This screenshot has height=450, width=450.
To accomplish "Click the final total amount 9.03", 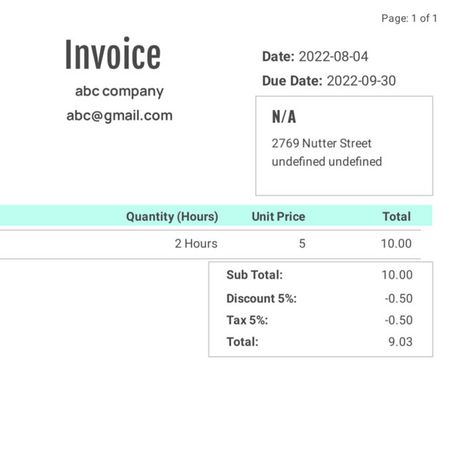I will pyautogui.click(x=400, y=342).
